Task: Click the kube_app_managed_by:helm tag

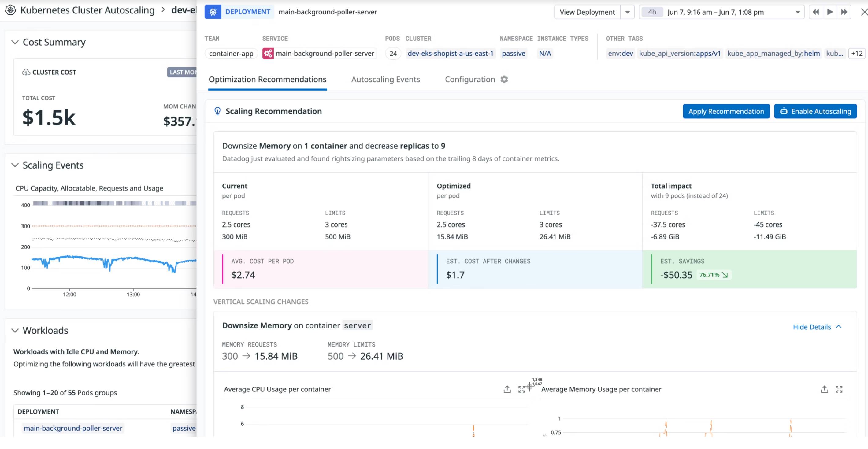Action: (x=773, y=53)
